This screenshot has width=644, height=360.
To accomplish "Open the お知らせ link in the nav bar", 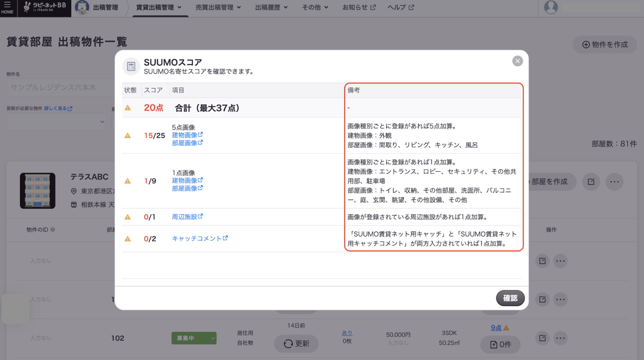I will [359, 7].
